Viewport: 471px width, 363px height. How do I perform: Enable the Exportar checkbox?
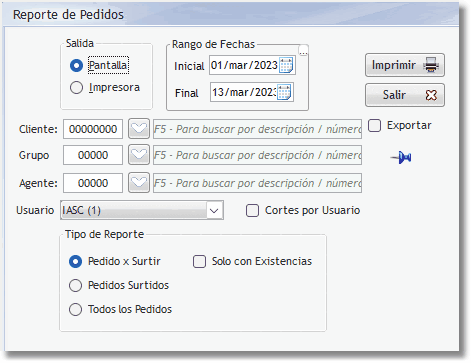click(x=374, y=126)
